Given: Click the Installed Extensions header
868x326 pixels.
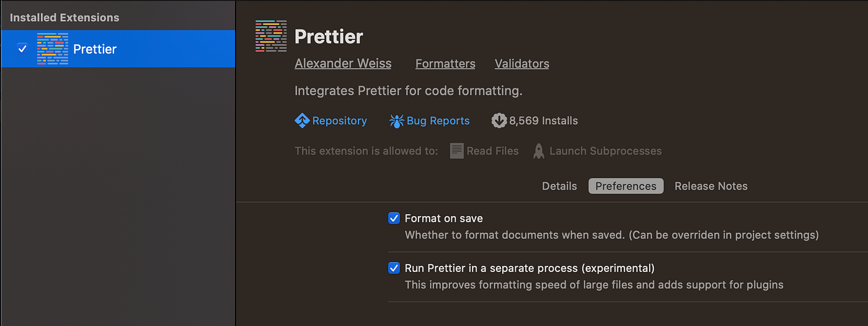Looking at the screenshot, I should (x=64, y=17).
